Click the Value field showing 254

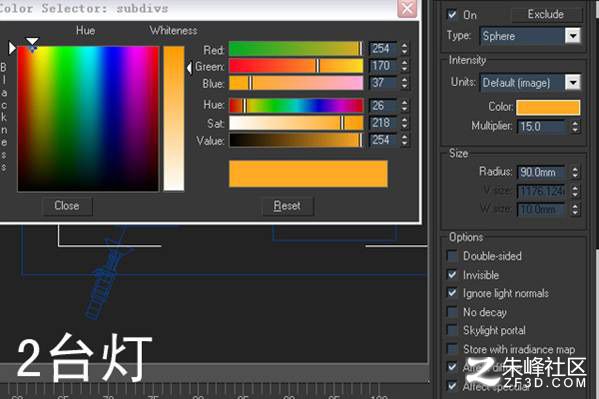[384, 140]
